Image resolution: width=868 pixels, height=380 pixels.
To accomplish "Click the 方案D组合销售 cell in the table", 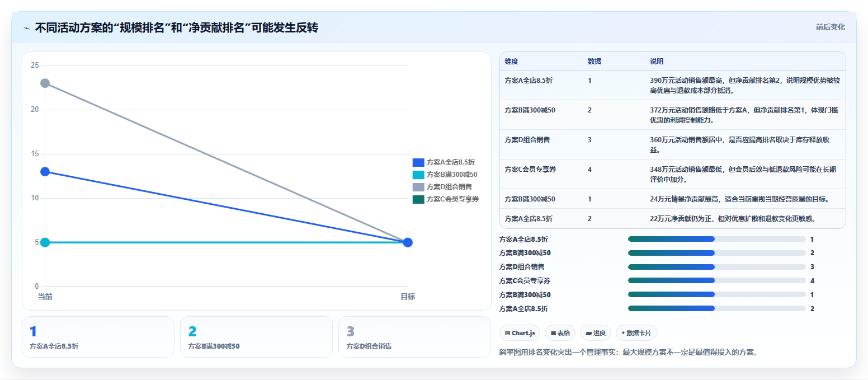I will pyautogui.click(x=527, y=139).
